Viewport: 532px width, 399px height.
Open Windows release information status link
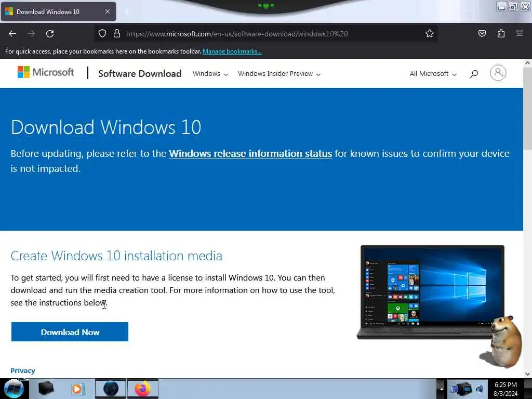pyautogui.click(x=250, y=154)
